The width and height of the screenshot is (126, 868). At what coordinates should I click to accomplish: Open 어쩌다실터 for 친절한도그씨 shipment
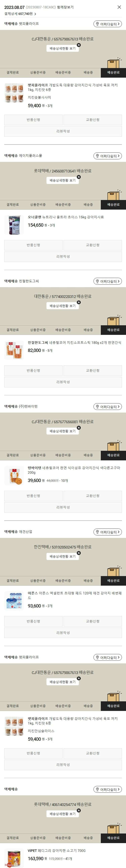107,281
